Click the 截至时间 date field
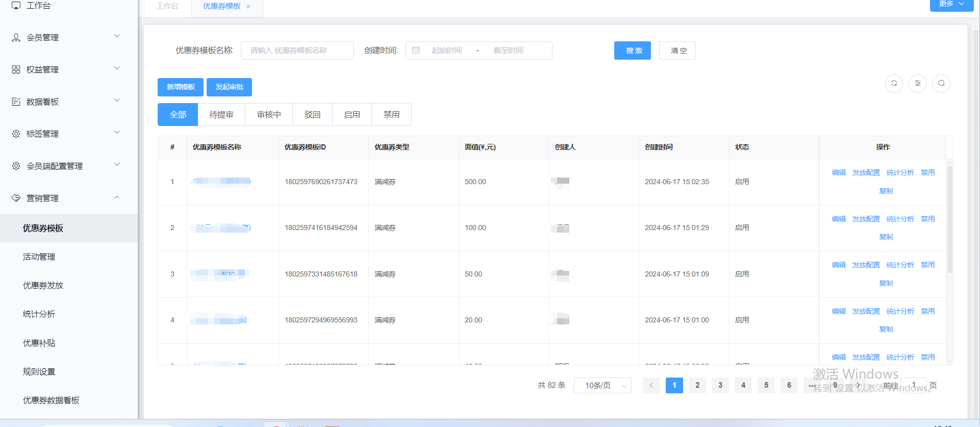The width and height of the screenshot is (980, 427). [x=508, y=51]
